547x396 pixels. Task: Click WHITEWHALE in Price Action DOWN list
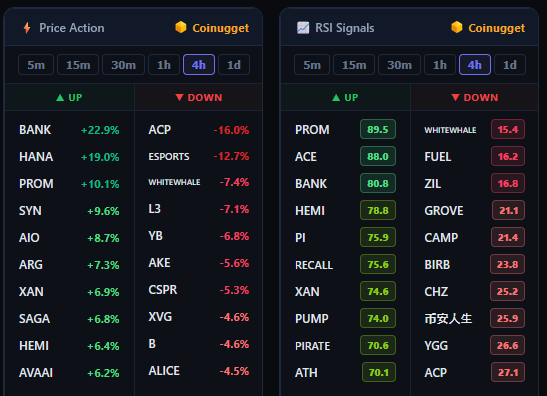tap(174, 182)
